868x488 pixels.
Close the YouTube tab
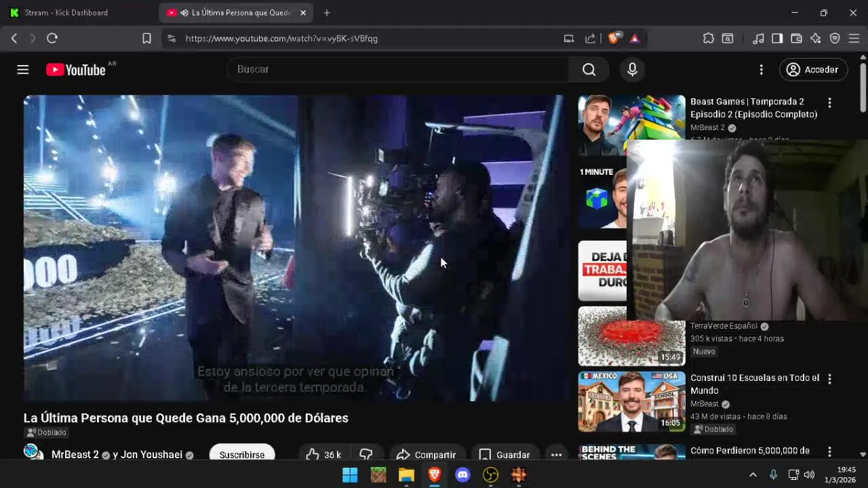click(303, 12)
